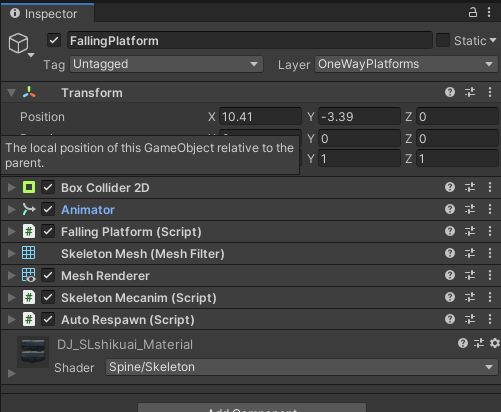Collapse the Transform component foldout
The height and width of the screenshot is (412, 501).
pos(12,92)
